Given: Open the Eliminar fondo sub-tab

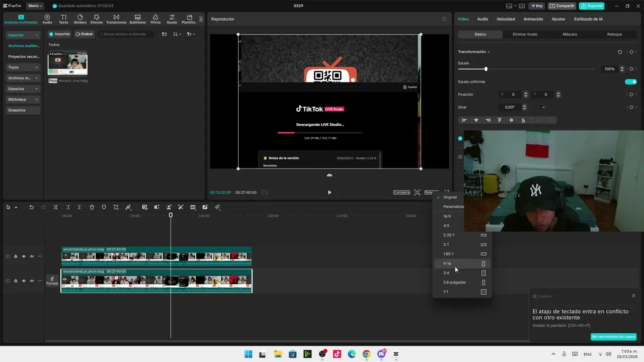Looking at the screenshot, I should pos(525,34).
